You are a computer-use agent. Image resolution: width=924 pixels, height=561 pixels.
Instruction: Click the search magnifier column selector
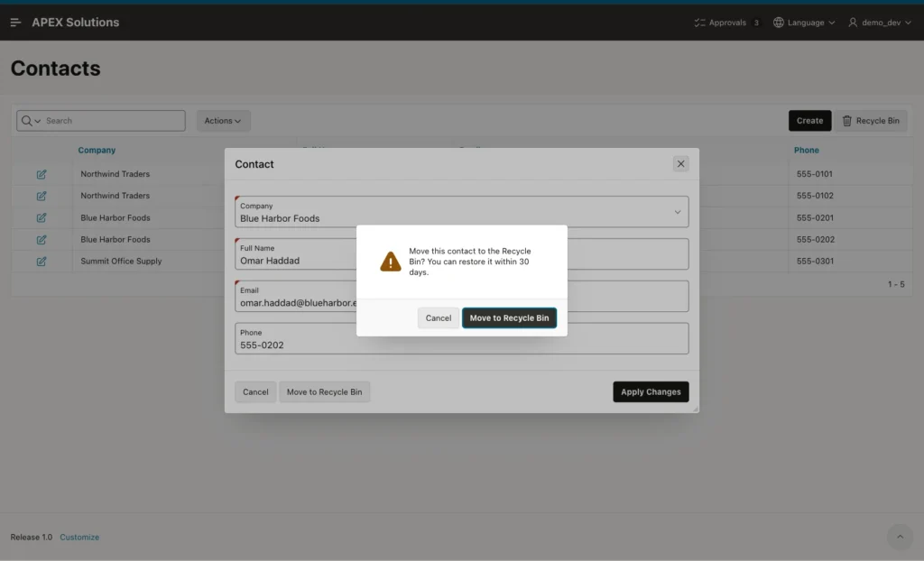point(31,121)
